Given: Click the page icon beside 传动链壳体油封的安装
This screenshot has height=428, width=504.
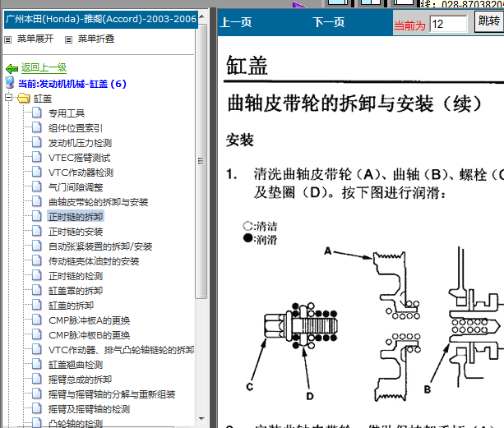Looking at the screenshot, I should point(37,260).
